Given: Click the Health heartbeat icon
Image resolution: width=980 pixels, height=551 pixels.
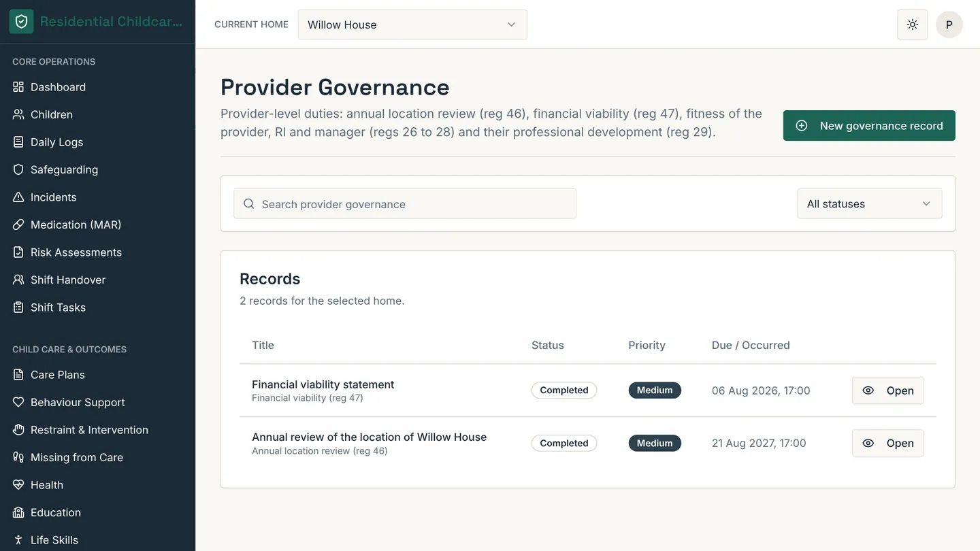Looking at the screenshot, I should (18, 485).
